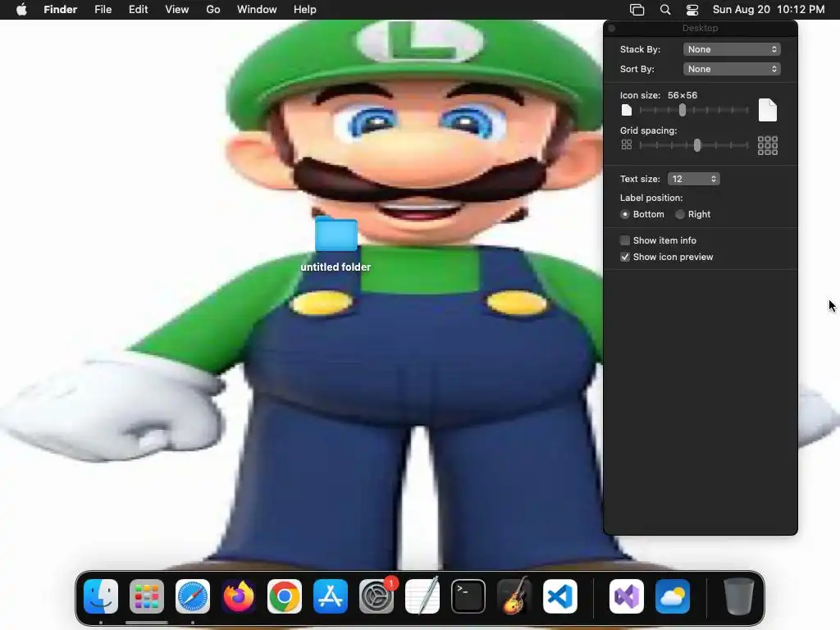
Task: Click the Stage Manager windows icon in menu bar
Action: (637, 10)
